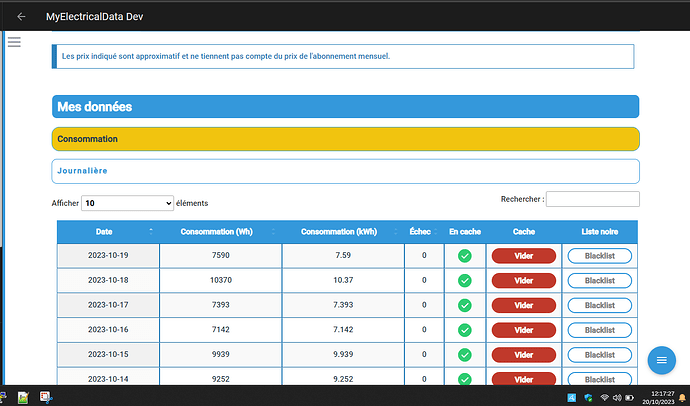Click the green cache checkmark for 2023-10-19
This screenshot has width=690, height=406.
tap(465, 256)
